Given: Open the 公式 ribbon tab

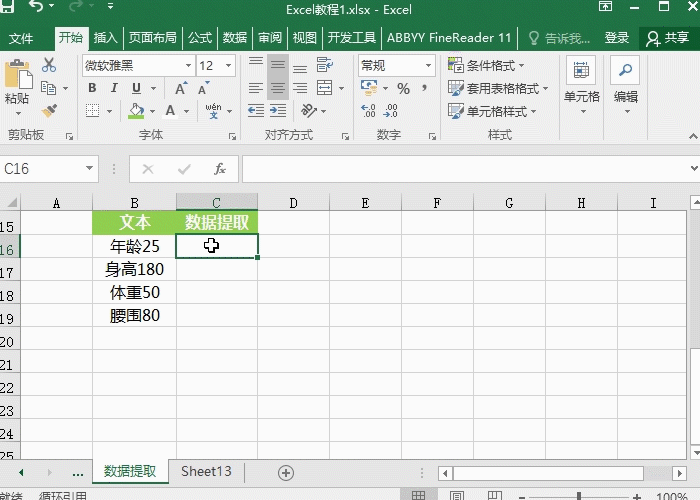Looking at the screenshot, I should [200, 38].
